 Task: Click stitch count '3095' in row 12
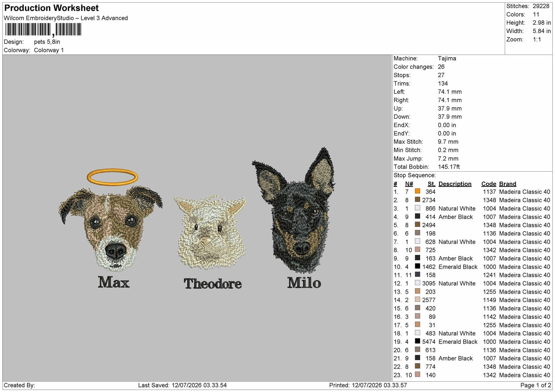[x=429, y=283]
